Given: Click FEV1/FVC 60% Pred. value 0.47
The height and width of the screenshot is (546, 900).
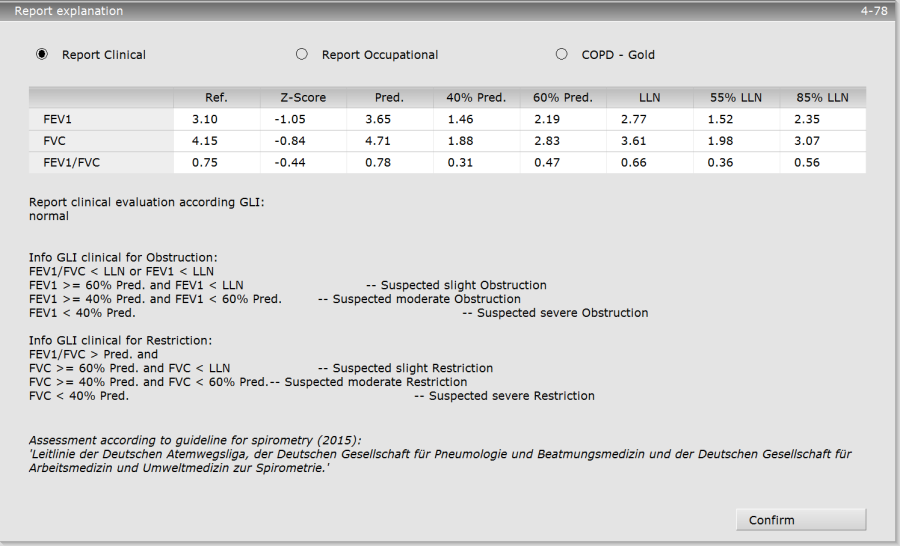Looking at the screenshot, I should 547,162.
